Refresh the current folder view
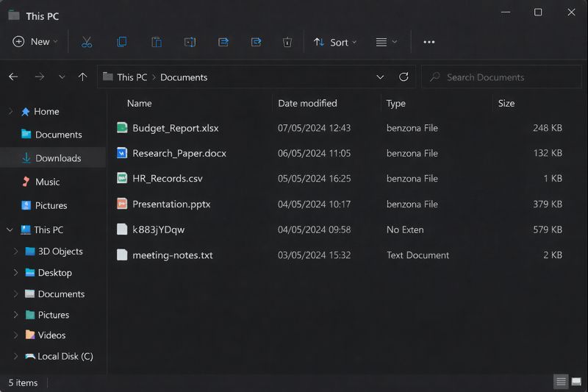 pos(404,77)
